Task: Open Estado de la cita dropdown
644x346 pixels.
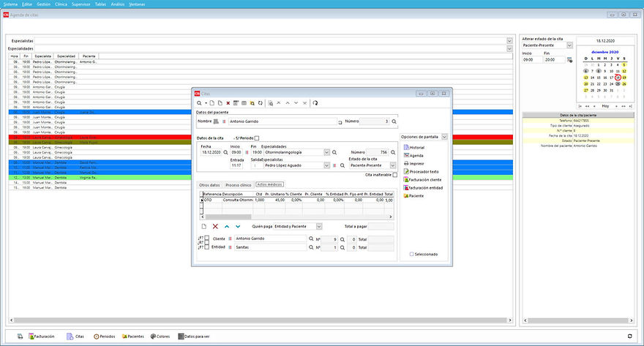Action: click(393, 165)
